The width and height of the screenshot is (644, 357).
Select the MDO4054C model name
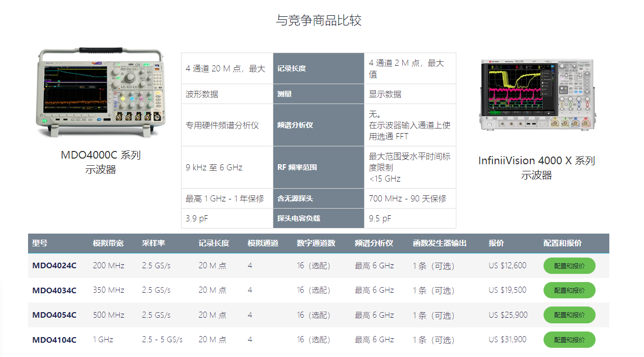[x=54, y=315]
